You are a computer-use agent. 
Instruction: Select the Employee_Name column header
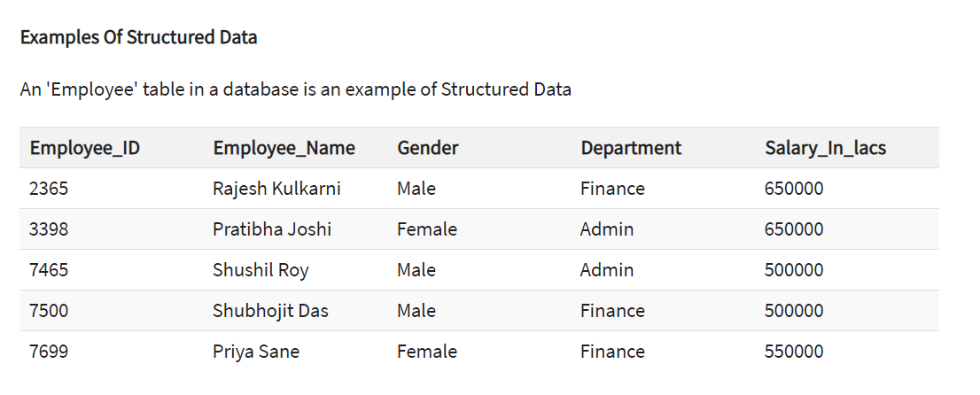coord(284,148)
